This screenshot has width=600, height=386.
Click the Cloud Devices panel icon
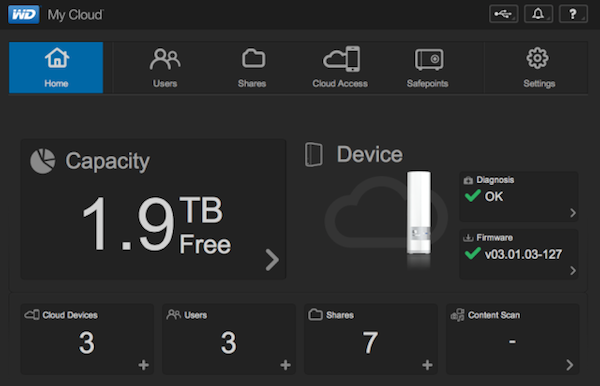point(32,315)
